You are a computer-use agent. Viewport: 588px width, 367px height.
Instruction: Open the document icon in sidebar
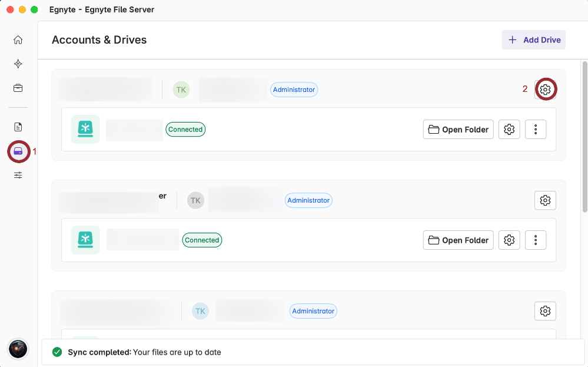tap(18, 127)
